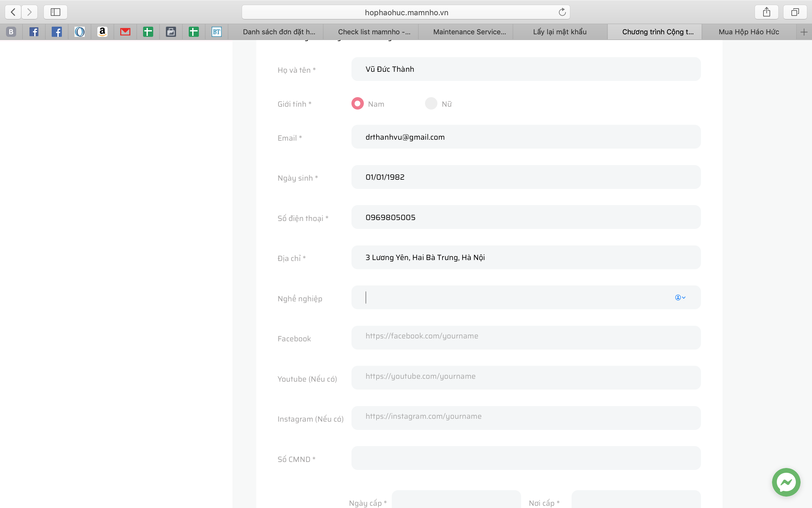Switch to the Mua Hộp Háo Hức tab
Viewport: 812px width, 508px height.
(749, 32)
